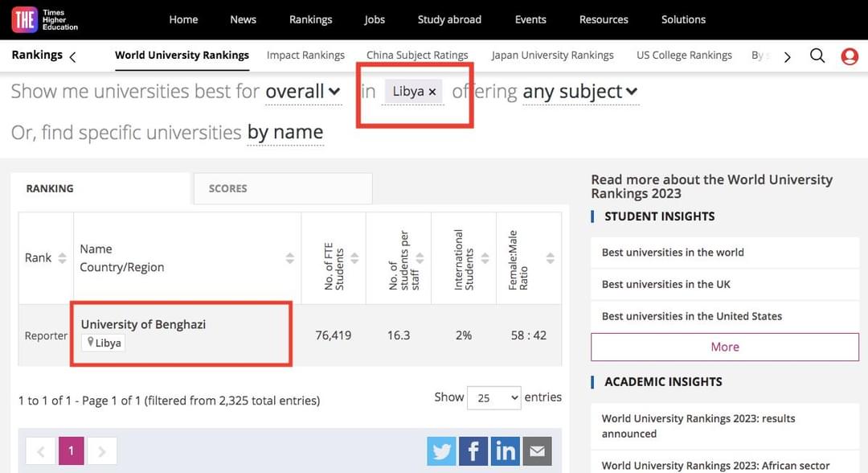The height and width of the screenshot is (473, 868).
Task: Sort by No. of FTE Students arrows
Action: (x=354, y=258)
